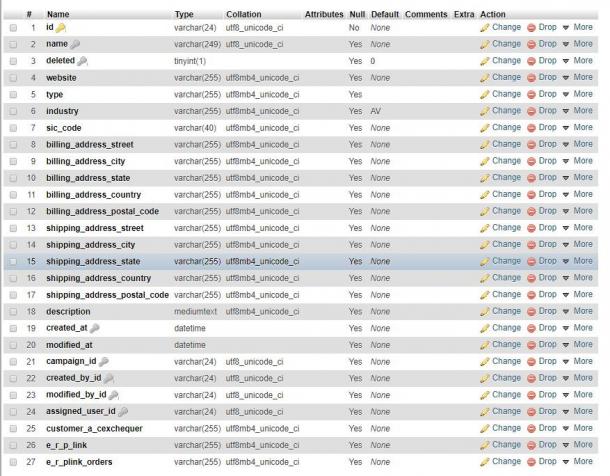Expand More options for website column
Image resolution: width=610 pixels, height=476 pixels.
pos(578,77)
